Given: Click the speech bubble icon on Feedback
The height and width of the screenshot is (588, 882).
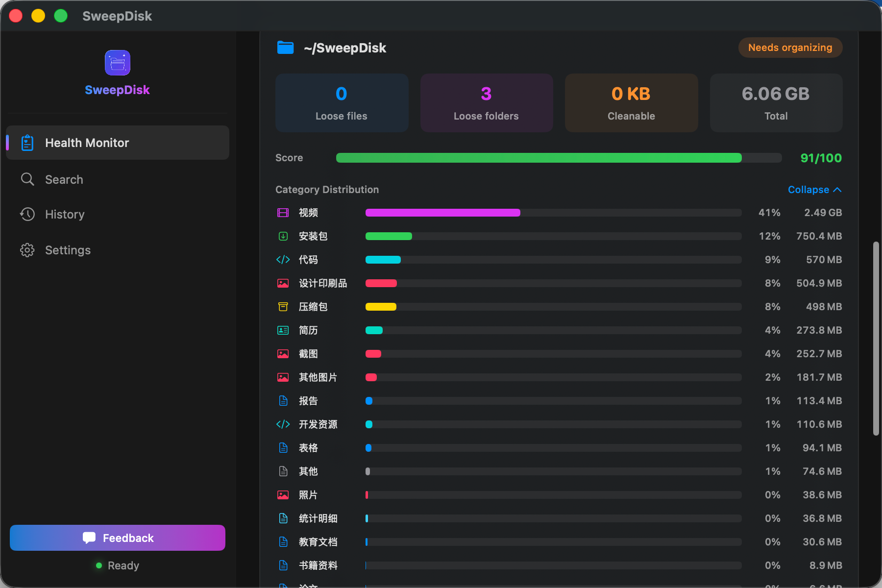Looking at the screenshot, I should 89,538.
